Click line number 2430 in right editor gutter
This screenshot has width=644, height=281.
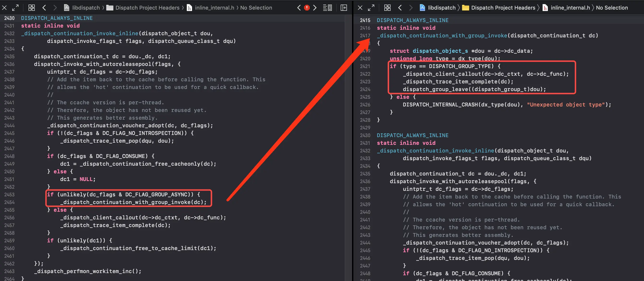point(365,135)
